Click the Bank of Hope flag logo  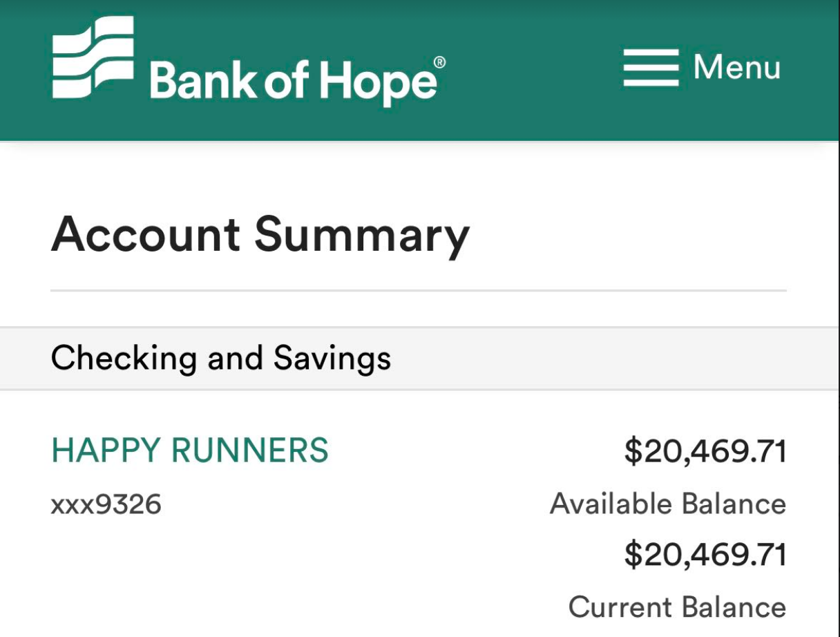pyautogui.click(x=93, y=58)
